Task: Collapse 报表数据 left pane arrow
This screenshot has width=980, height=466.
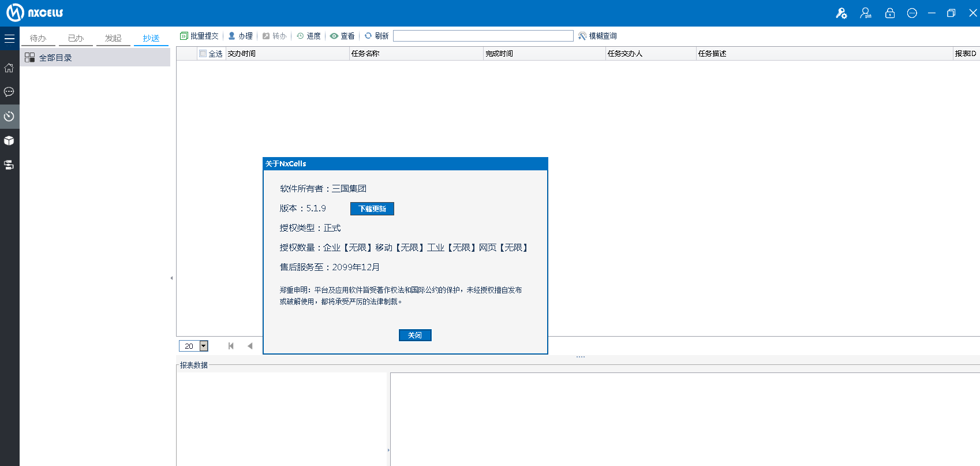Action: pos(388,450)
